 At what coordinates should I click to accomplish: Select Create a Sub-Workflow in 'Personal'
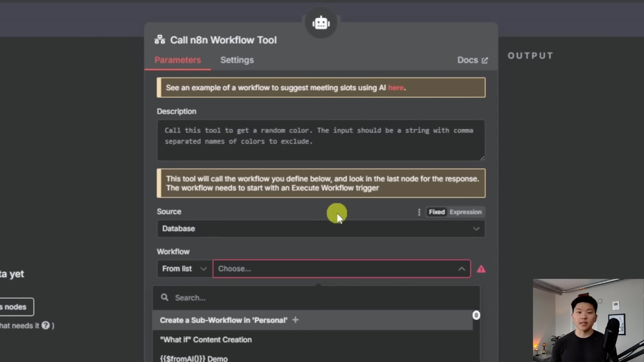[312, 320]
